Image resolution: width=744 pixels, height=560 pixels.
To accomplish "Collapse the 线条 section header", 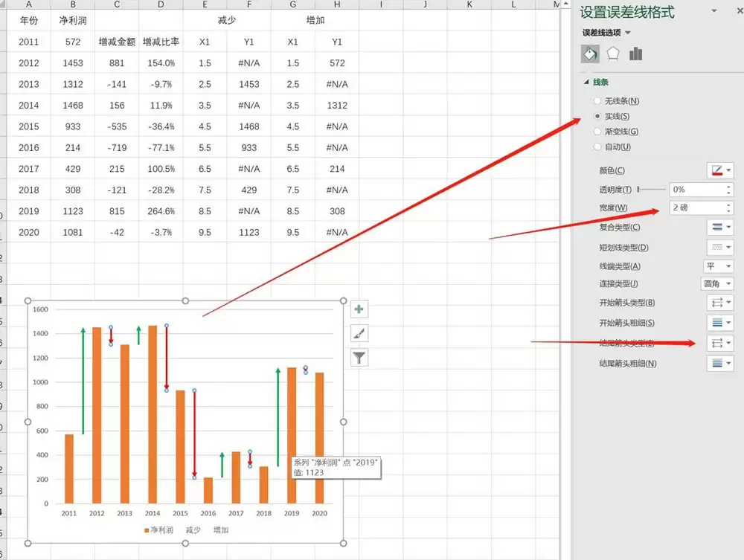I will (x=597, y=82).
